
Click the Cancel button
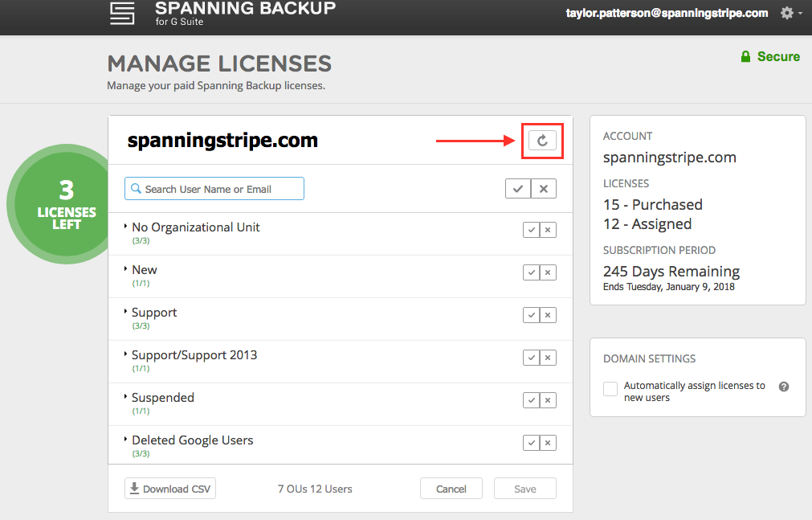tap(451, 489)
